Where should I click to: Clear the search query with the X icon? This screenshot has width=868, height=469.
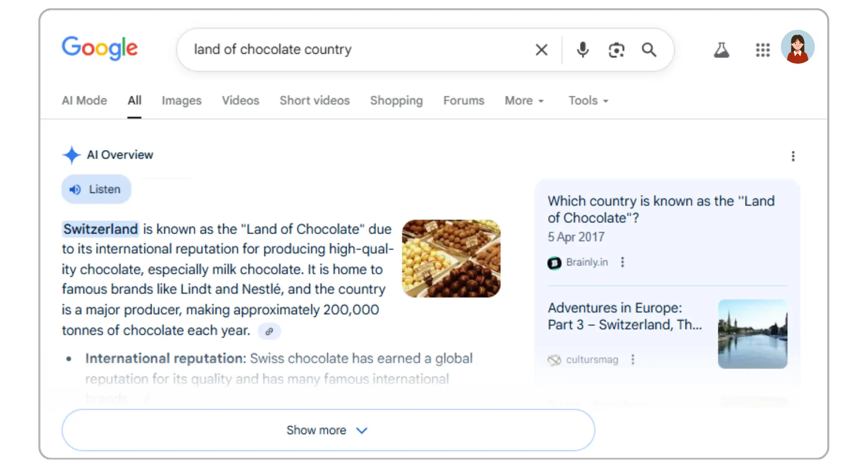(x=541, y=50)
